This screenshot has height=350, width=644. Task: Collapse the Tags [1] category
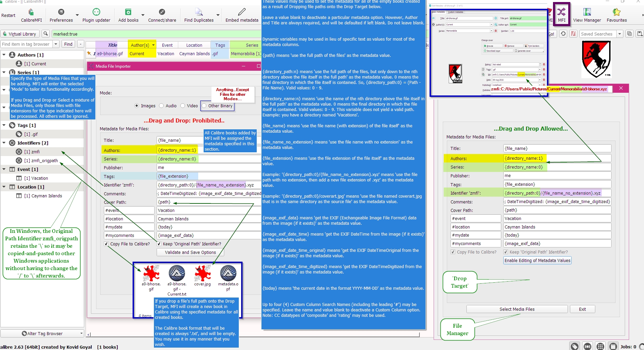(4, 125)
